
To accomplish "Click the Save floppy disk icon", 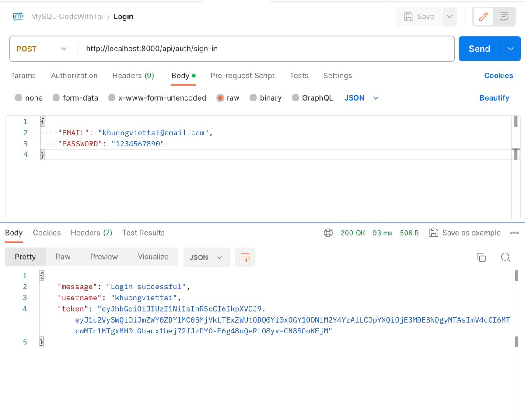I will click(x=409, y=17).
